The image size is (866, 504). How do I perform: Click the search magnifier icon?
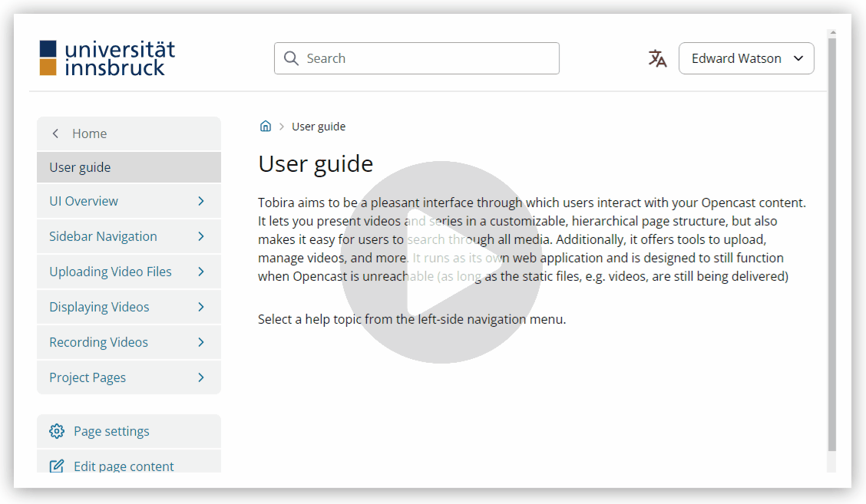tap(291, 58)
